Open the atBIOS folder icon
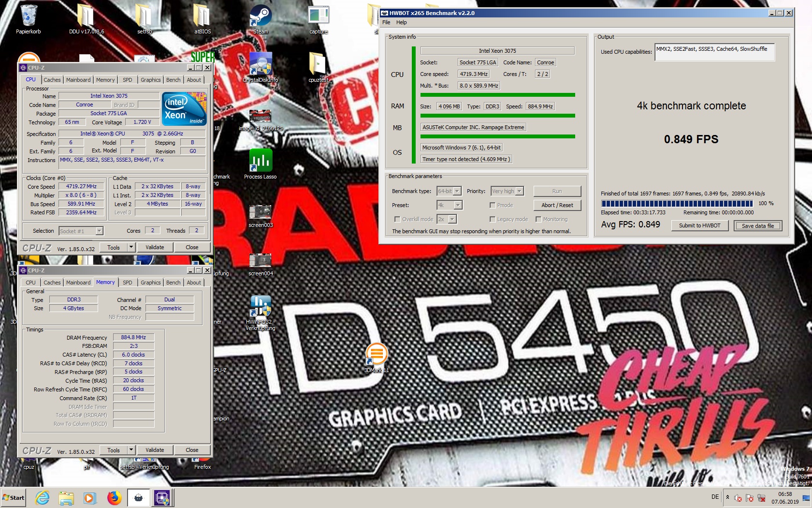 pyautogui.click(x=203, y=18)
